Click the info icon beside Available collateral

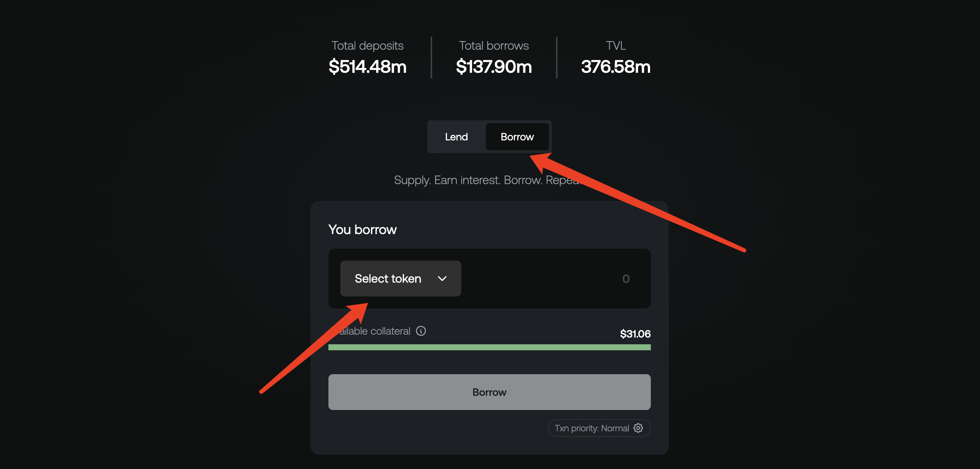tap(421, 331)
